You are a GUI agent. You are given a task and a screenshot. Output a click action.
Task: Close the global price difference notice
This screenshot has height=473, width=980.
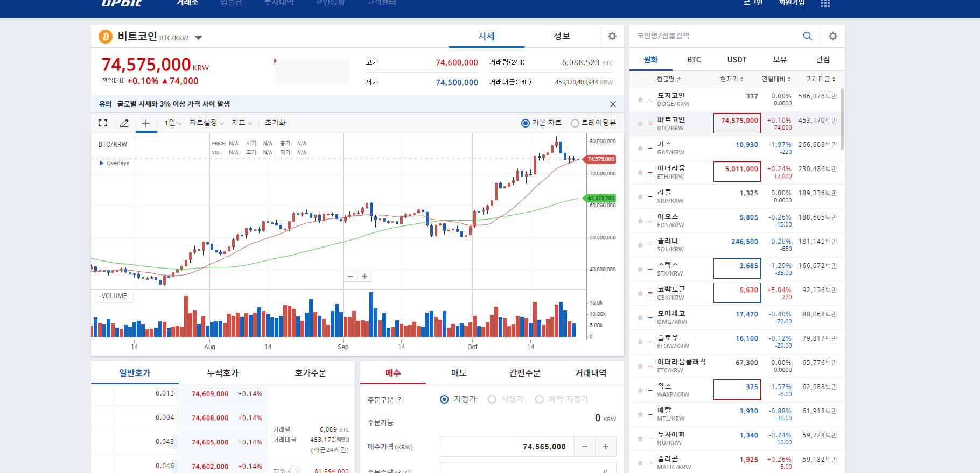tap(613, 104)
